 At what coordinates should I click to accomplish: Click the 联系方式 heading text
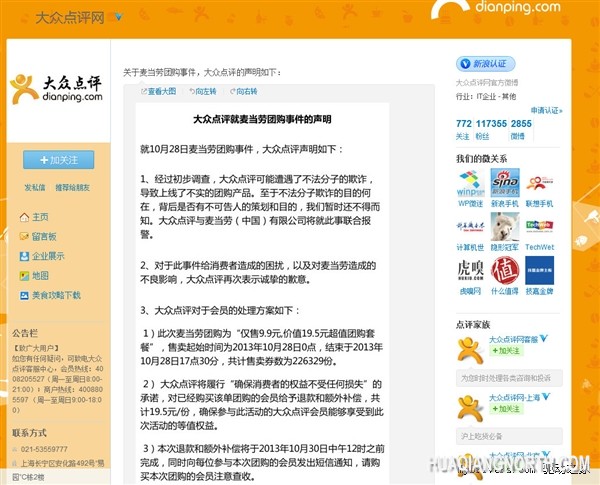point(29,433)
